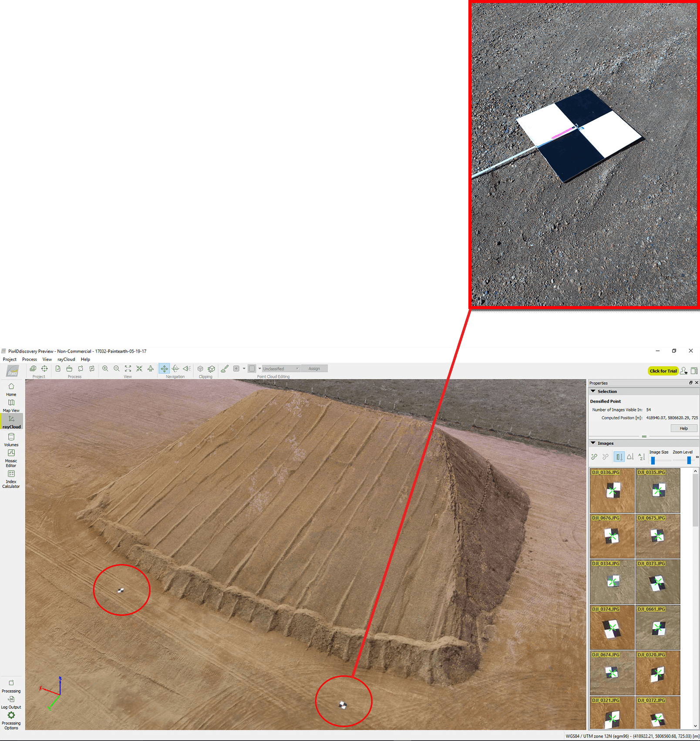Open the Log Output panel

[11, 702]
